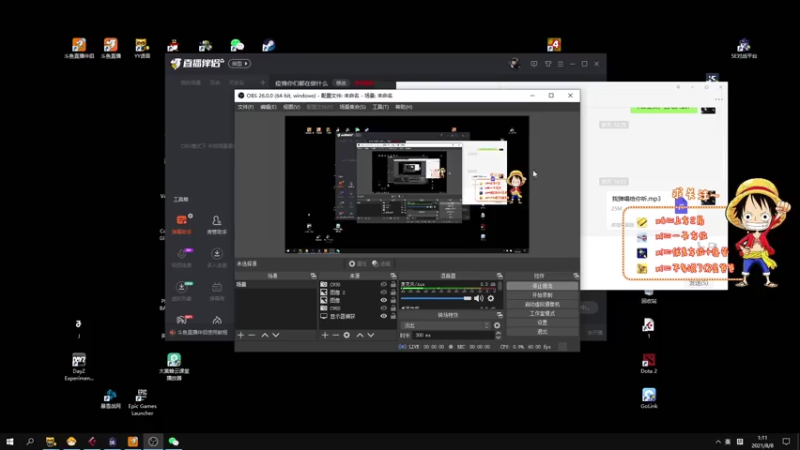Click the 开始录制 start recording button

coord(542,295)
